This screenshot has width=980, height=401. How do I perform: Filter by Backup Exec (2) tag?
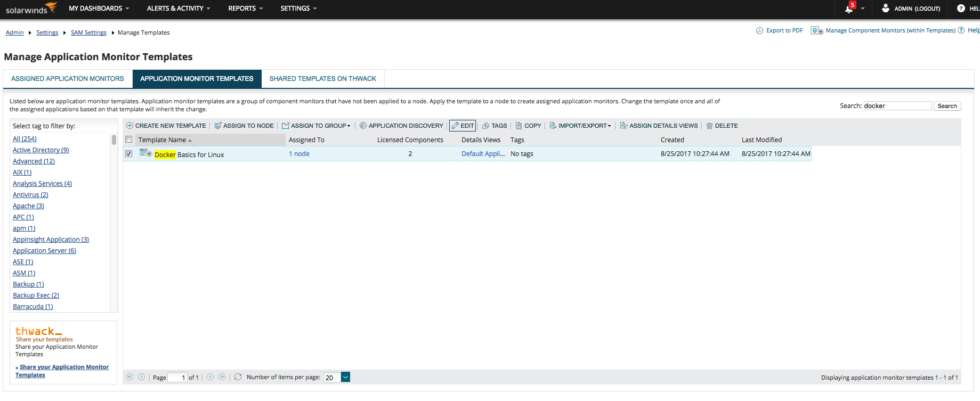tap(36, 295)
